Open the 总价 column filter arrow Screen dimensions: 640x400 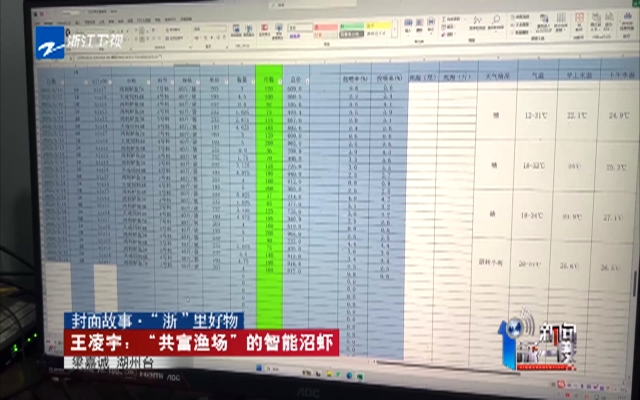click(x=307, y=81)
